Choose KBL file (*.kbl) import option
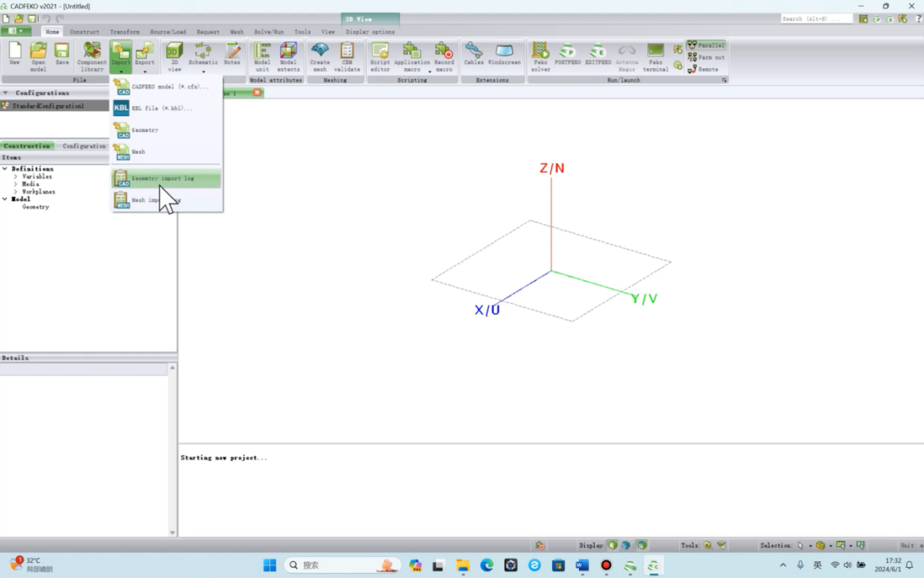 167,109
